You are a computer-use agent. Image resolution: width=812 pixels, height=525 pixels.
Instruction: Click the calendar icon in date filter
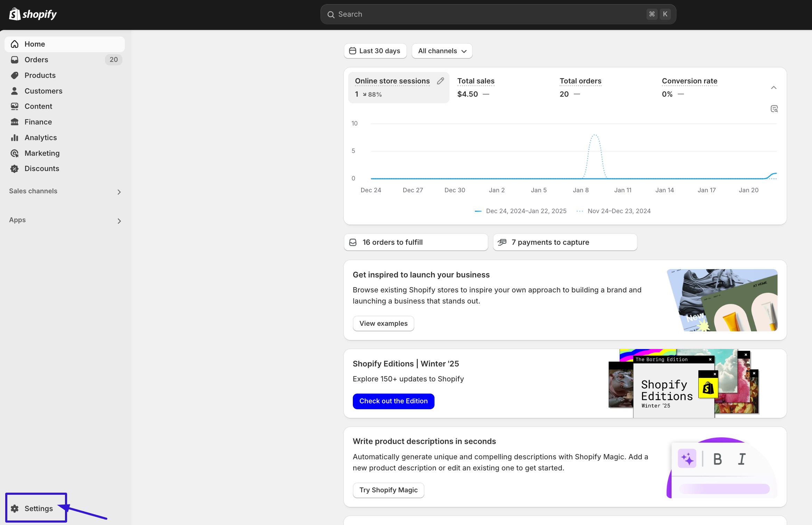pyautogui.click(x=352, y=51)
